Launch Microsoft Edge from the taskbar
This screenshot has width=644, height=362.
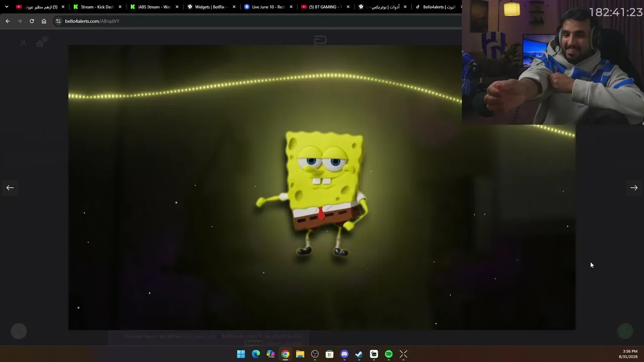[x=256, y=354]
